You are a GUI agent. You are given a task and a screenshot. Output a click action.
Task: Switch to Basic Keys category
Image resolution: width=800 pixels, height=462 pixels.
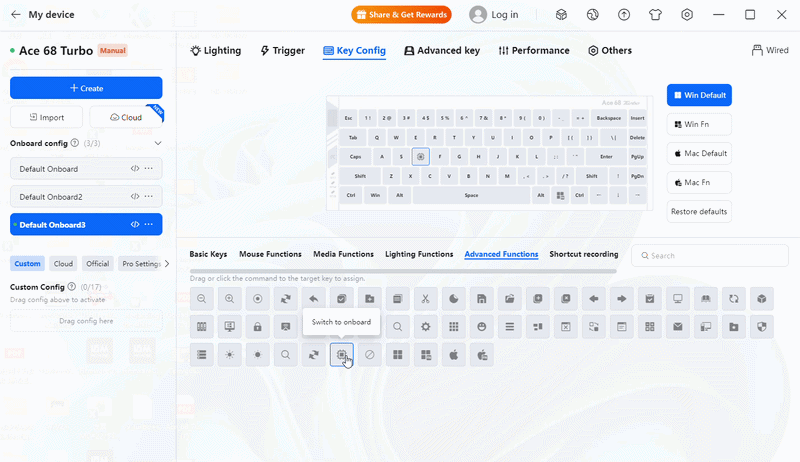tap(208, 254)
